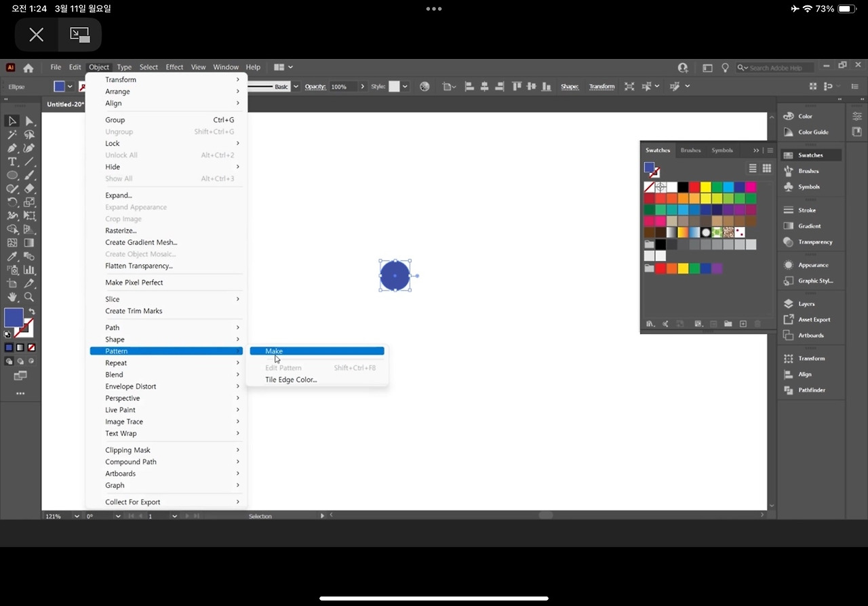Switch swatches to list view
The height and width of the screenshot is (606, 868).
(x=753, y=168)
